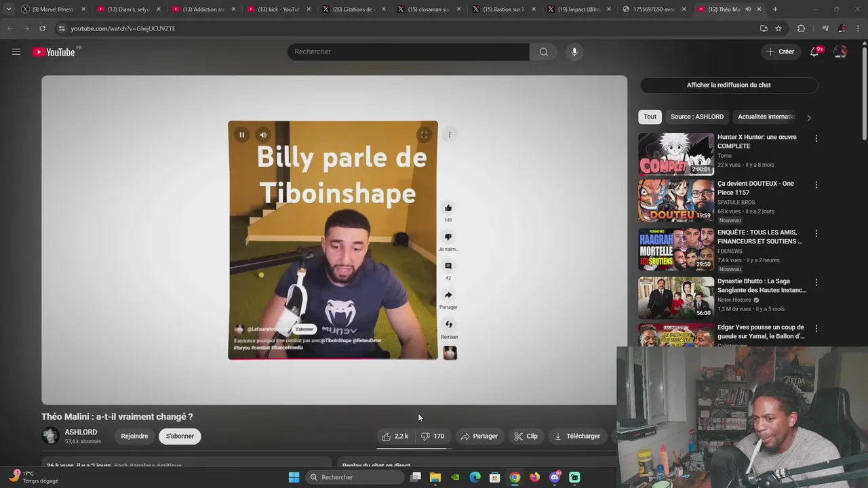868x488 pixels.
Task: Share the Théo Malini video
Action: 479,436
